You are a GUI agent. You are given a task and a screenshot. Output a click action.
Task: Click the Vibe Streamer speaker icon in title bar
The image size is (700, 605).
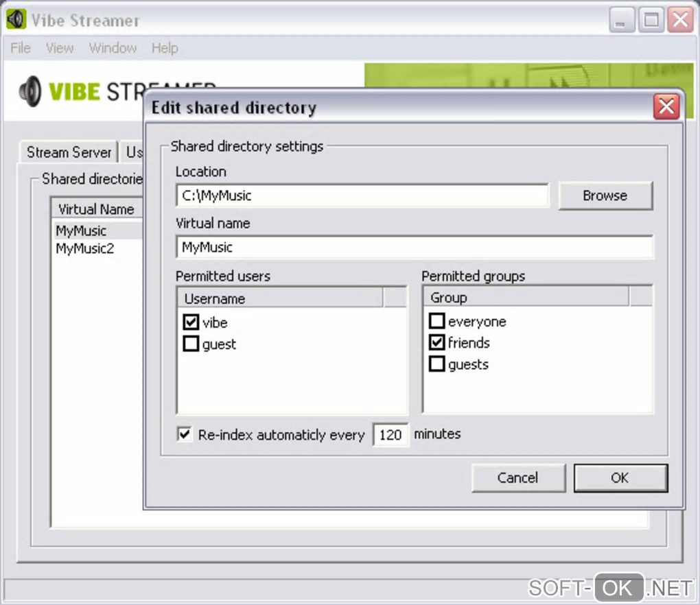point(16,20)
